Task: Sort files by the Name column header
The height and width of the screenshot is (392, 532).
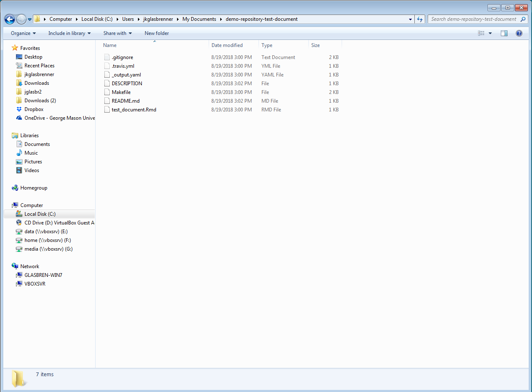Action: click(154, 45)
